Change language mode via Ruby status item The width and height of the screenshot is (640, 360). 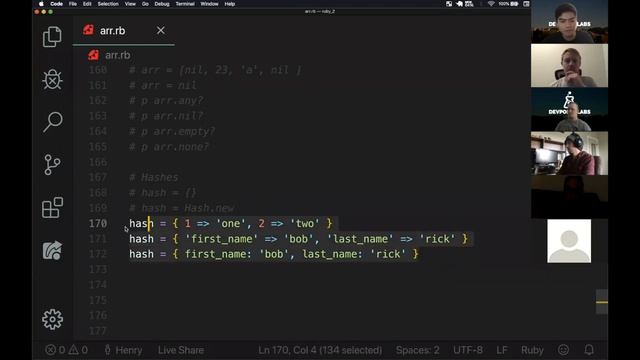tap(532, 350)
